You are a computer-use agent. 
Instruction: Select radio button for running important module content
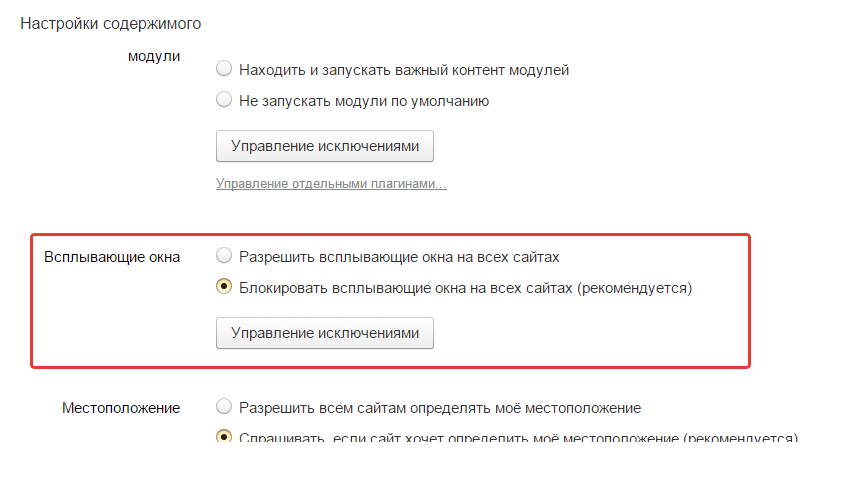[x=224, y=69]
